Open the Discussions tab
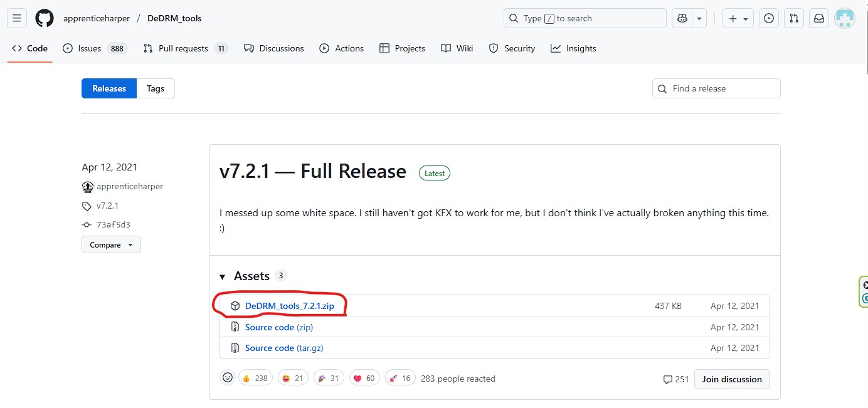The width and height of the screenshot is (868, 408). pos(274,48)
